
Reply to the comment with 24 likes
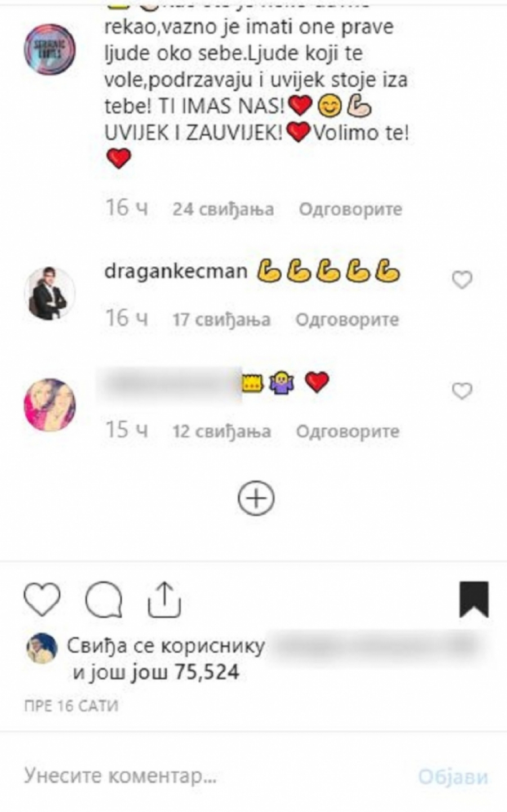[350, 209]
